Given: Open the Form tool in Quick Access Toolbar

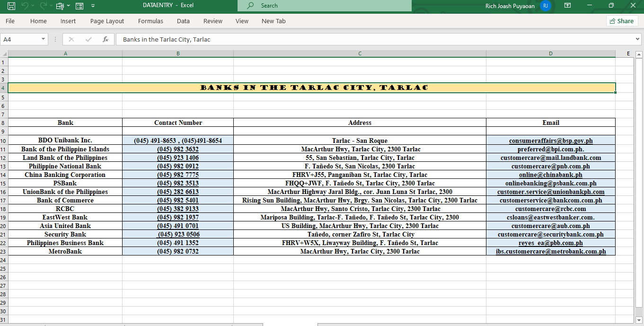Looking at the screenshot, I should pos(79,6).
